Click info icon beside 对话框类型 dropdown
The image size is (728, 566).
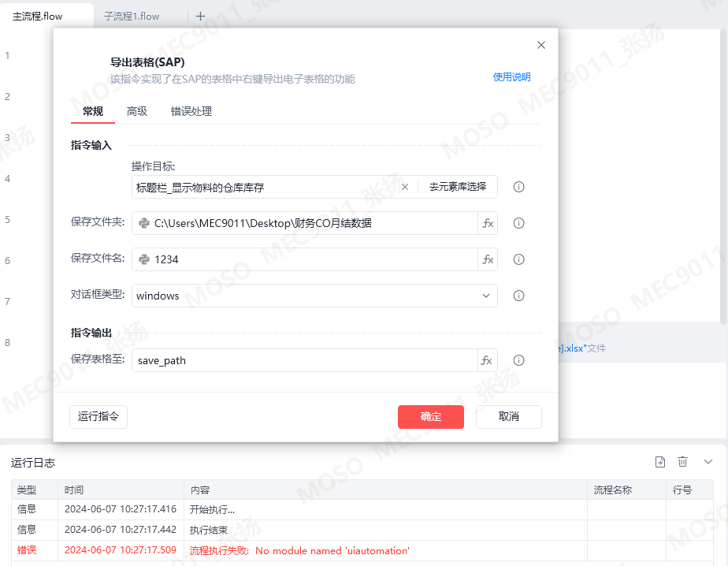pos(518,296)
